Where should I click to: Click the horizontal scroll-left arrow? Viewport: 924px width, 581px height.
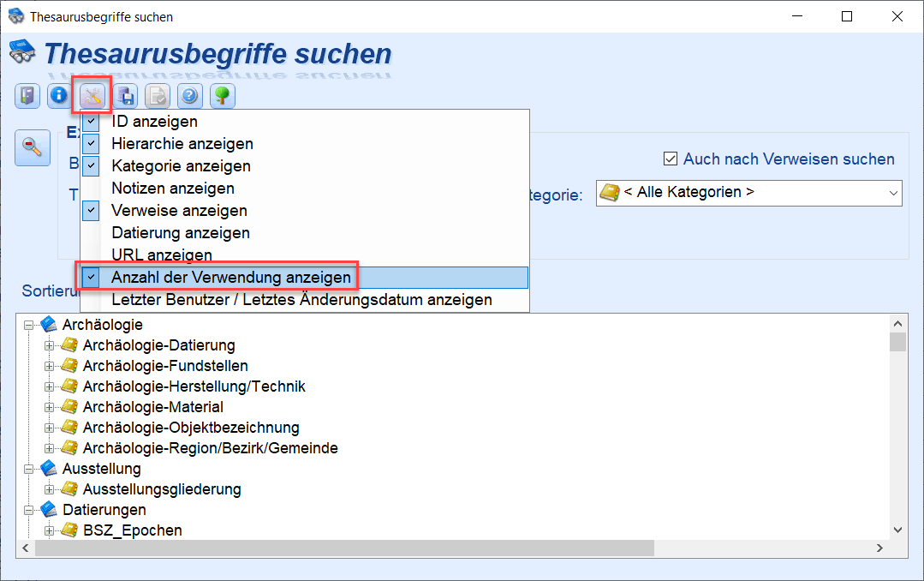[26, 548]
